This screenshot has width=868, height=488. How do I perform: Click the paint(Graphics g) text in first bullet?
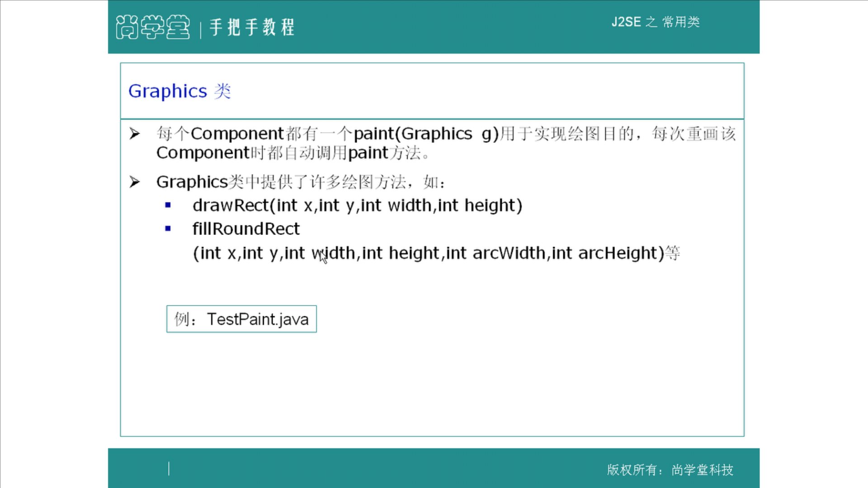[426, 134]
